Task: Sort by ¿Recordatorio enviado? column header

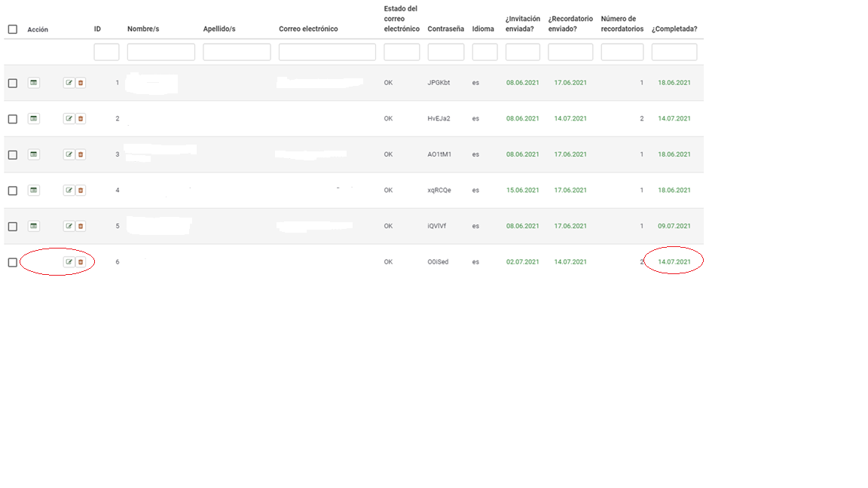Action: tap(570, 24)
